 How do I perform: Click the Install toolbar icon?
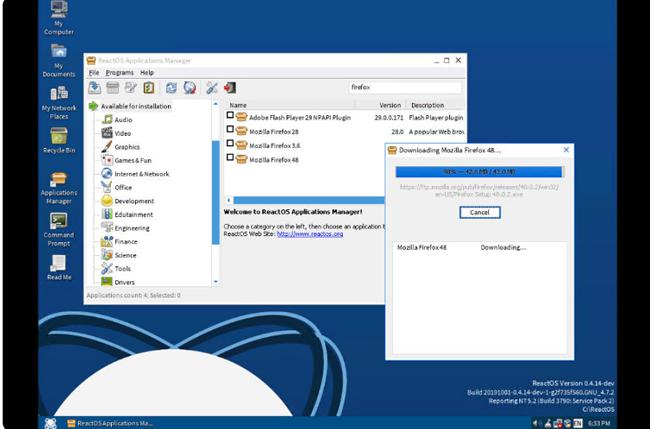(x=94, y=88)
